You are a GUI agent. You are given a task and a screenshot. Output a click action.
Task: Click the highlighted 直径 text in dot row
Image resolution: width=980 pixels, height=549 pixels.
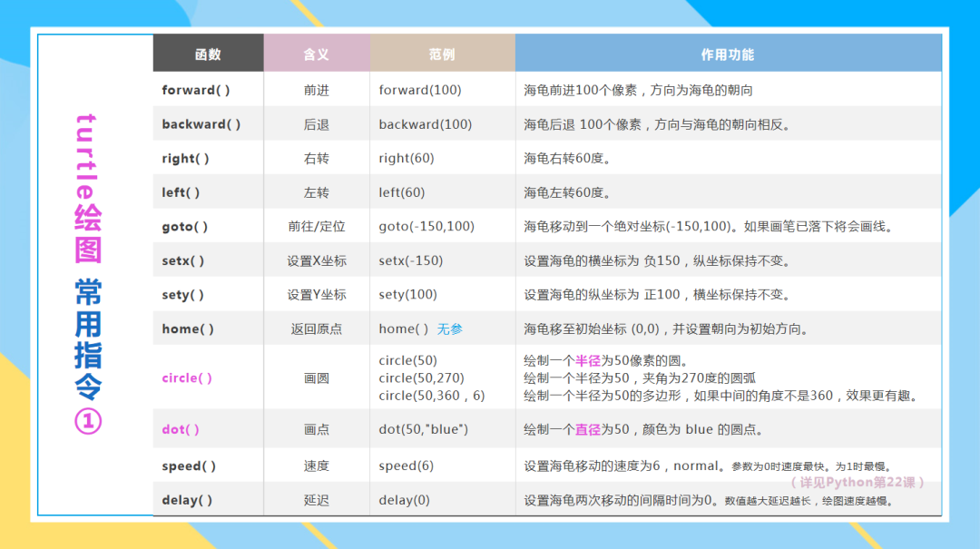click(x=591, y=428)
